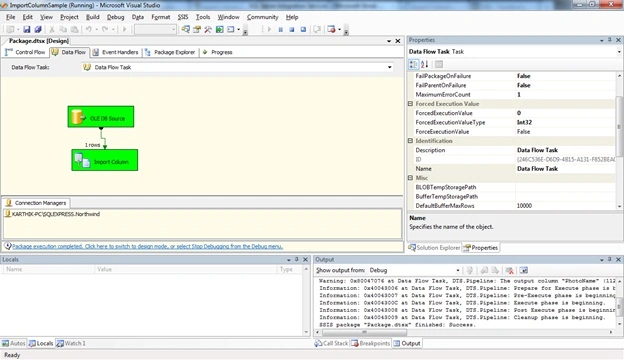Switch to the Watch 1 tab
The width and height of the screenshot is (624, 360).
click(71, 343)
